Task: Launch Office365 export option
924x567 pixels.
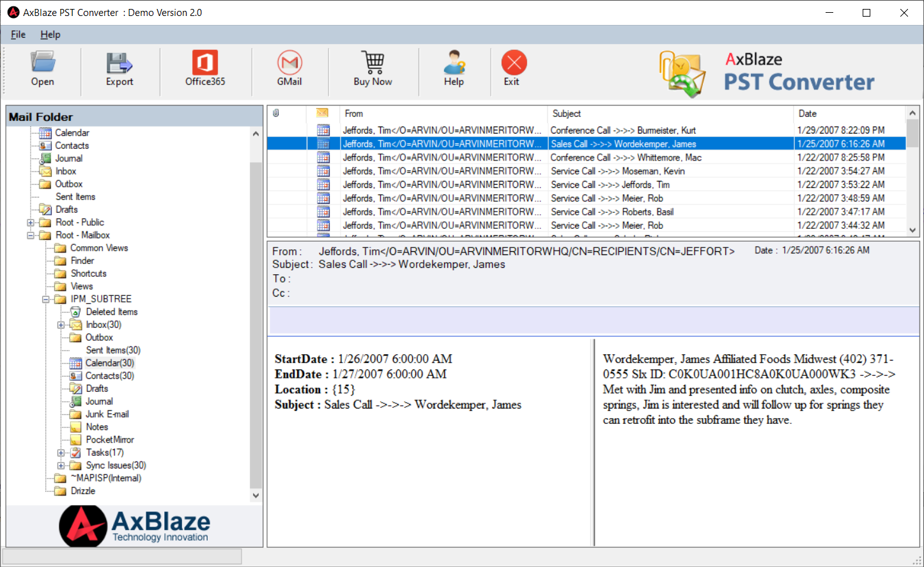Action: pyautogui.click(x=205, y=63)
